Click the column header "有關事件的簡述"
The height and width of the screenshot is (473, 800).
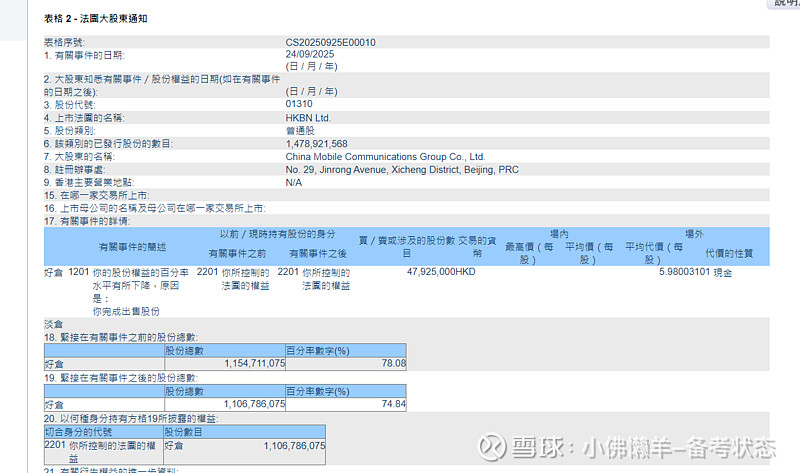[132, 247]
